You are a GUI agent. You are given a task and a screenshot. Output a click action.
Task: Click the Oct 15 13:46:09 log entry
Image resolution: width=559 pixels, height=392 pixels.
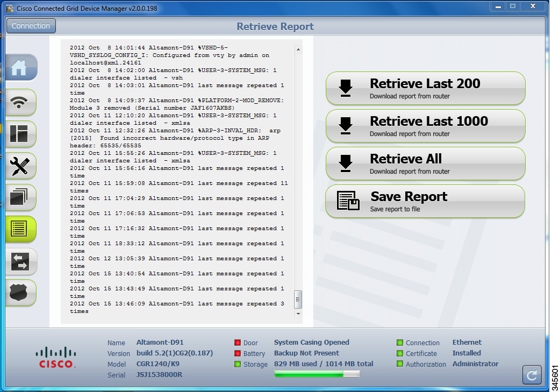177,308
